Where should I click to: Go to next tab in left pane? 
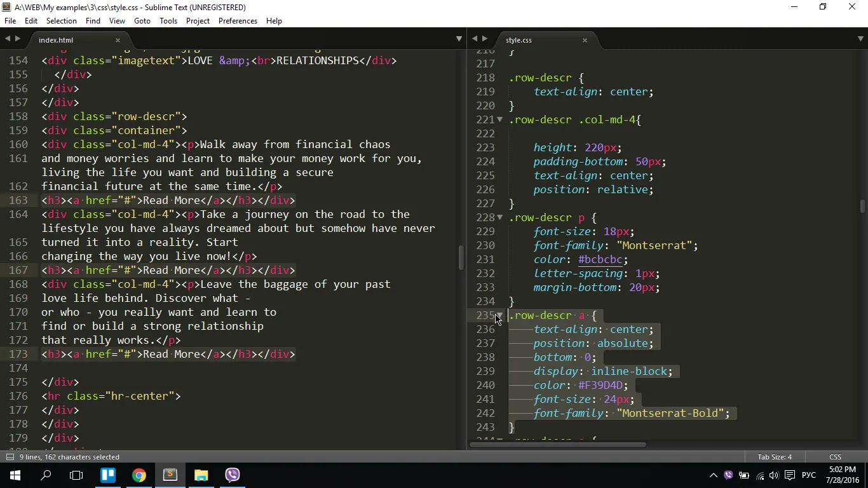click(18, 39)
